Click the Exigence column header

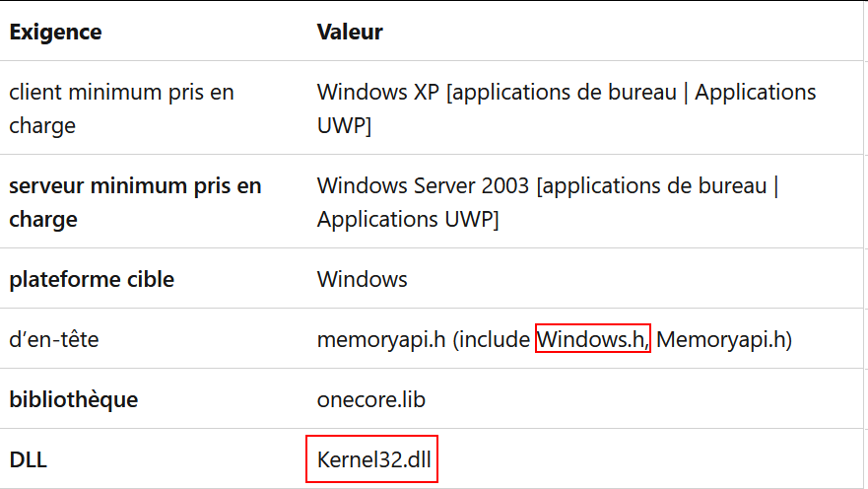(x=55, y=32)
